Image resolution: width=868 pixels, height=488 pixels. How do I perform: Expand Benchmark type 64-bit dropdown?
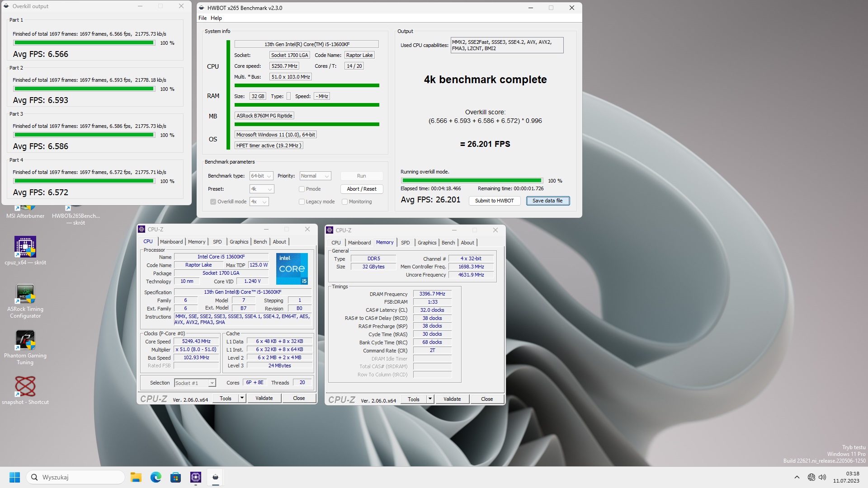pos(261,176)
